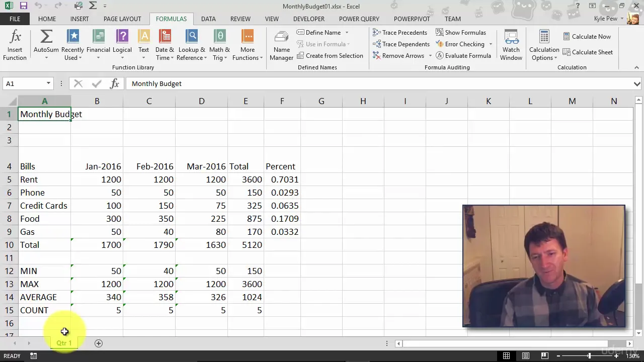The height and width of the screenshot is (362, 644).
Task: Open the More Functions menu
Action: point(248,45)
